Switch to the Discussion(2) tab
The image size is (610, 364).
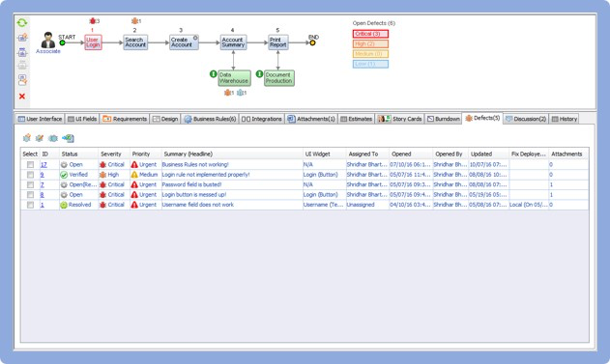coord(526,119)
